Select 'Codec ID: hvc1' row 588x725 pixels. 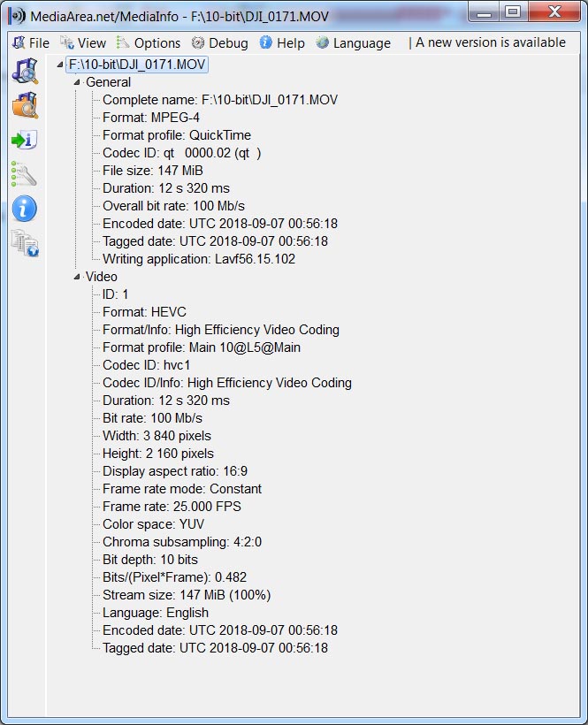pyautogui.click(x=147, y=365)
